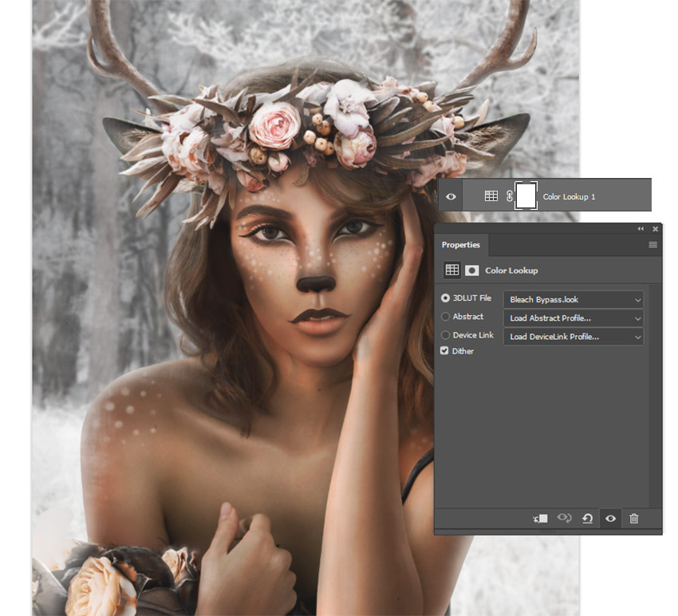Select the Color Lookup 1 layer name
This screenshot has width=678, height=616.
click(569, 197)
